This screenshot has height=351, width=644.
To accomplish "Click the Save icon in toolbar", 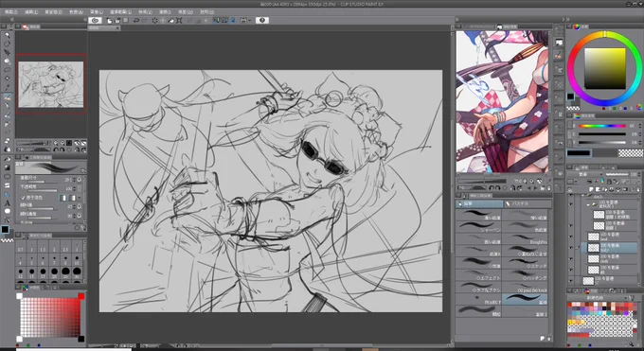I will tap(126, 20).
